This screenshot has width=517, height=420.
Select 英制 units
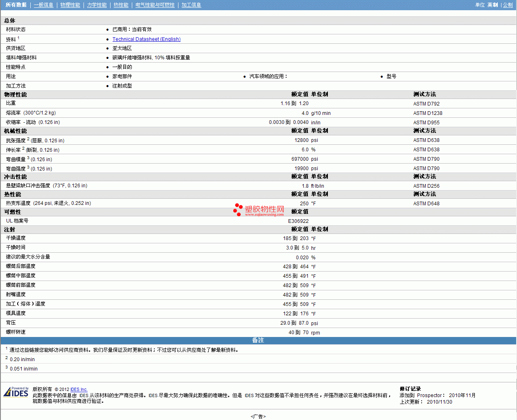click(x=492, y=5)
